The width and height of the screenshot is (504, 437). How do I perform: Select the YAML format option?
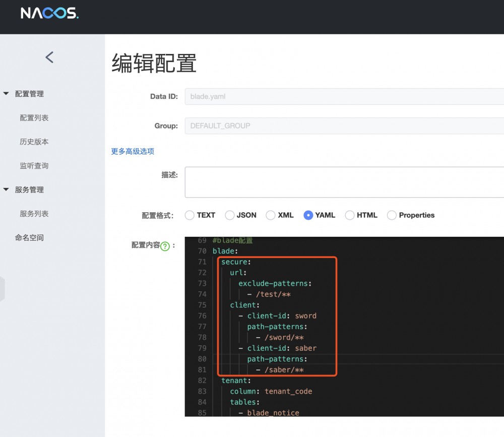click(x=308, y=215)
